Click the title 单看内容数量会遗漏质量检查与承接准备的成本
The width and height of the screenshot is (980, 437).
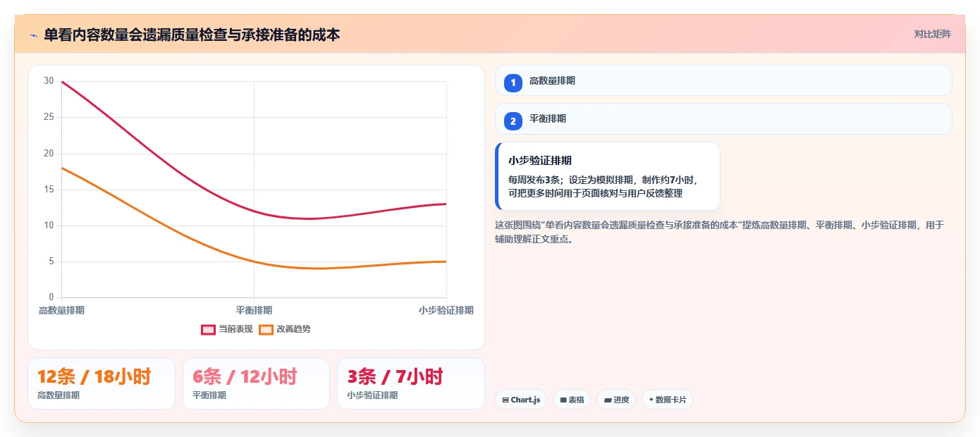tap(192, 35)
